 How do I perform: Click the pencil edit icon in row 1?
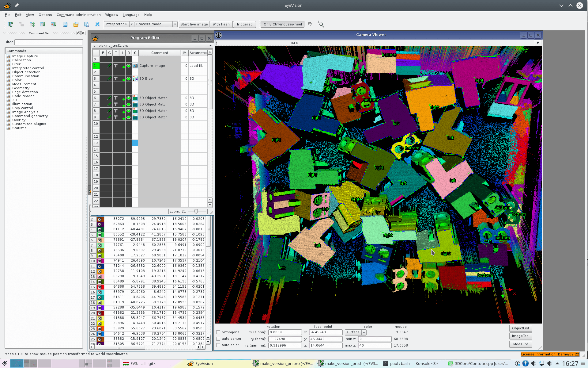(x=109, y=66)
